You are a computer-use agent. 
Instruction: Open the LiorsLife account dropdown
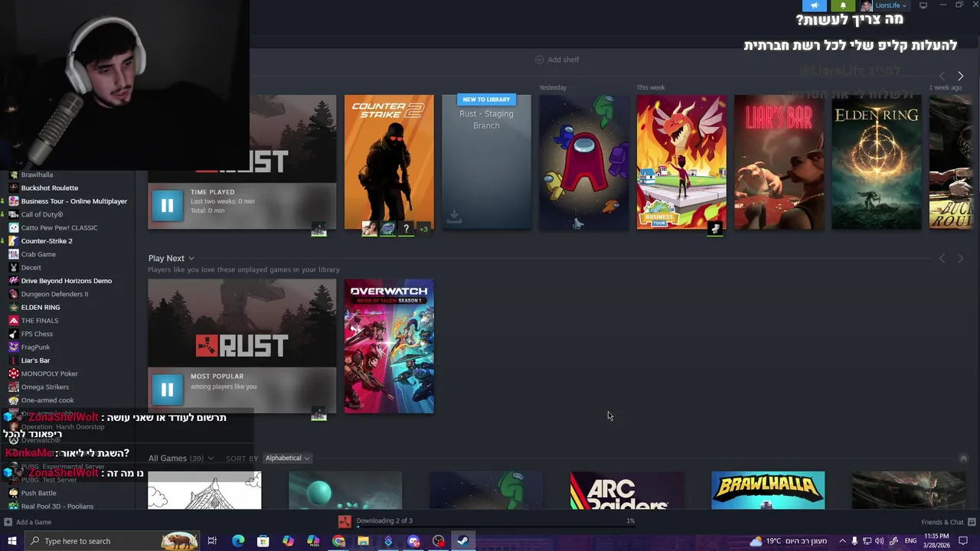[x=891, y=5]
